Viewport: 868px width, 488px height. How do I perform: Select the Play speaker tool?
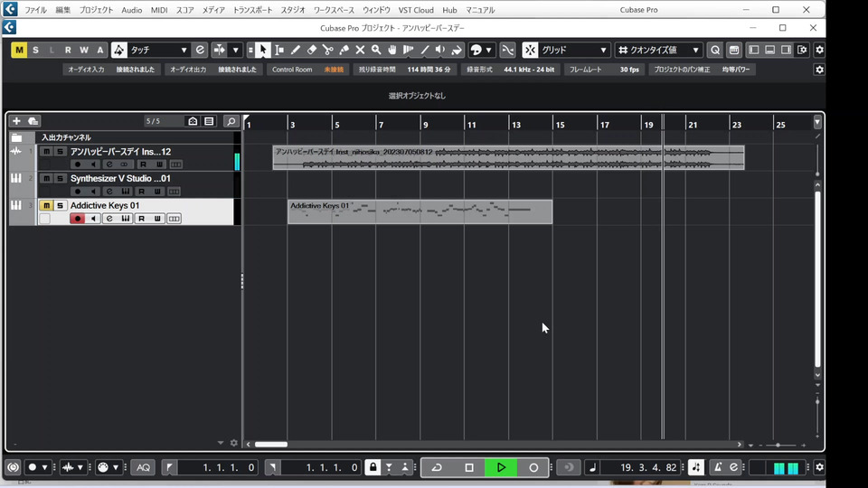coord(440,50)
